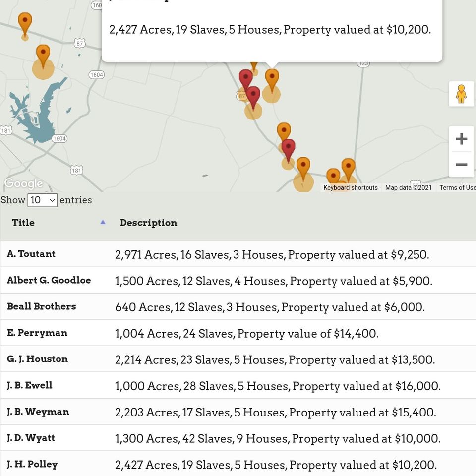Open the Google logo link on map
The height and width of the screenshot is (476, 476).
(x=23, y=183)
